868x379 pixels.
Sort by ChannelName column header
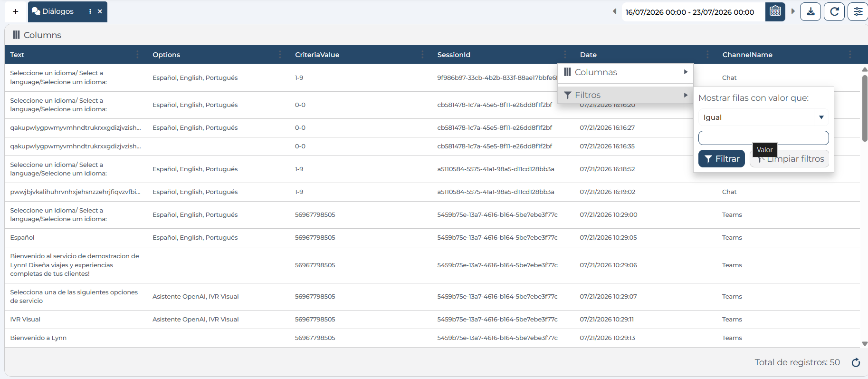click(747, 55)
